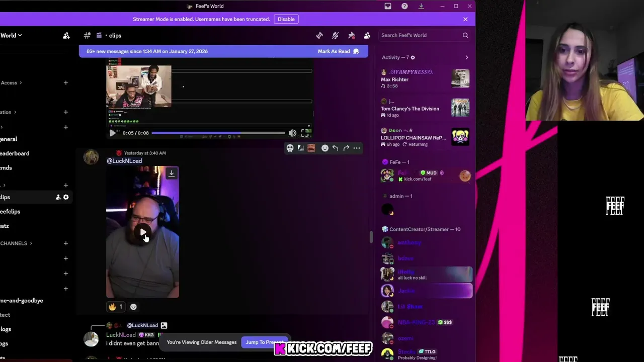Open the Help question mark icon

pyautogui.click(x=405, y=6)
